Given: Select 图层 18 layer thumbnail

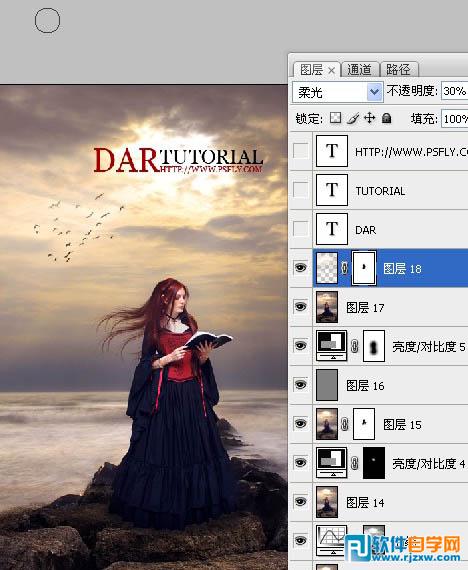Looking at the screenshot, I should tap(327, 268).
